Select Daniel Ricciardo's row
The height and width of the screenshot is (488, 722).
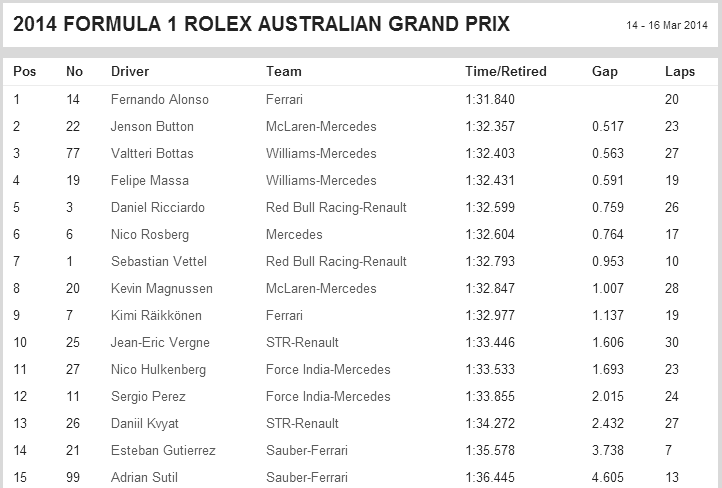coord(361,207)
